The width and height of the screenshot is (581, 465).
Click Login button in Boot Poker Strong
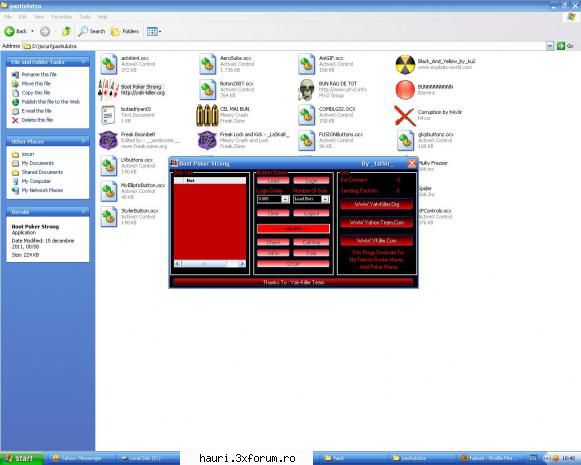click(x=311, y=180)
